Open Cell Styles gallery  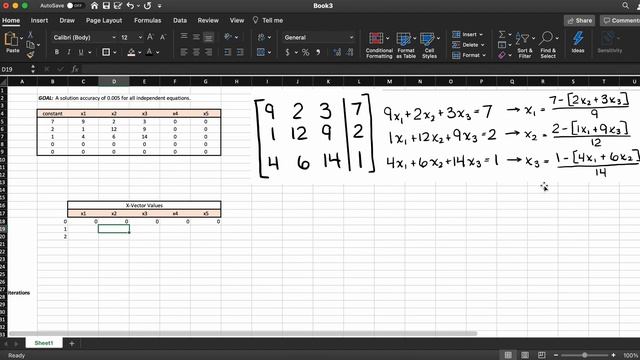pyautogui.click(x=429, y=45)
